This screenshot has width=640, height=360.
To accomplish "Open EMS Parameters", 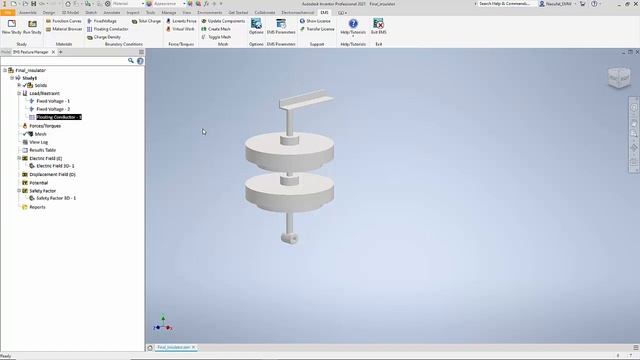I will tap(281, 27).
